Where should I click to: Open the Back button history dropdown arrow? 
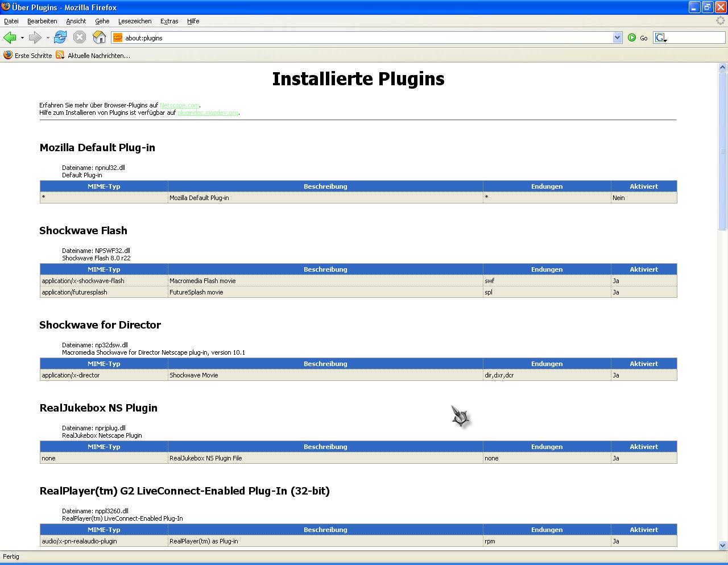pyautogui.click(x=22, y=38)
